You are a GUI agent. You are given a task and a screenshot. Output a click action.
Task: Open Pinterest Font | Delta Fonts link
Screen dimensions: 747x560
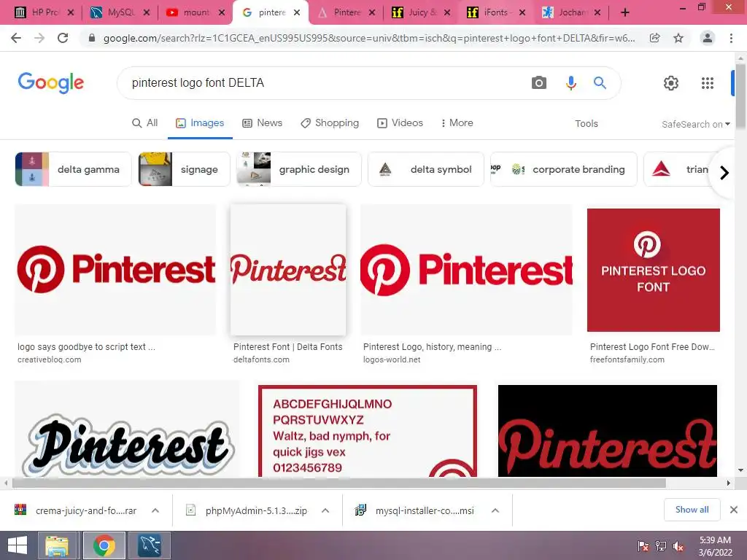point(287,347)
